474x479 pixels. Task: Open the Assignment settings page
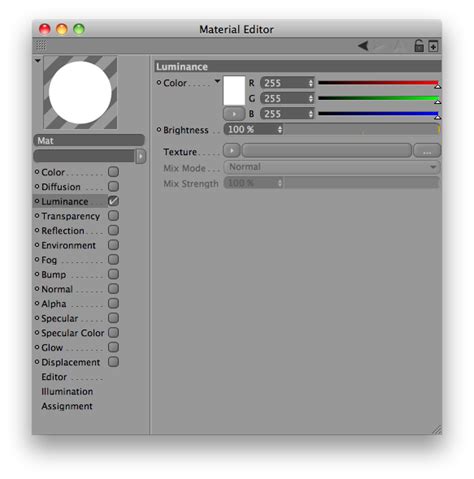pos(67,406)
